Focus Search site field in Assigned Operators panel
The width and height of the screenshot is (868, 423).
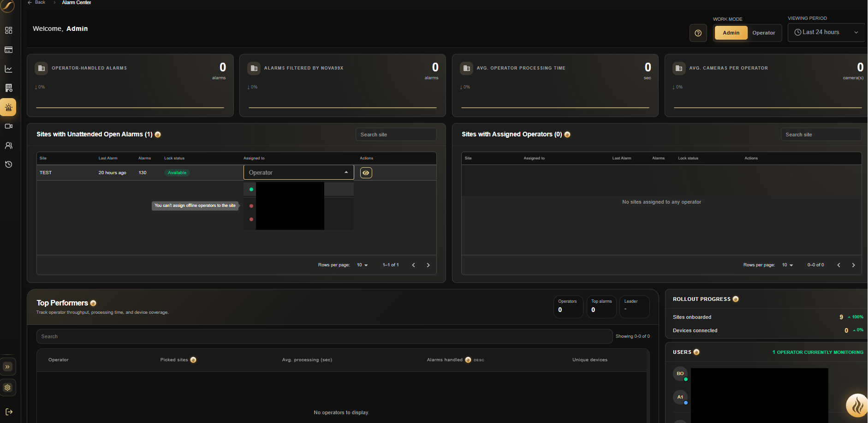[821, 135]
